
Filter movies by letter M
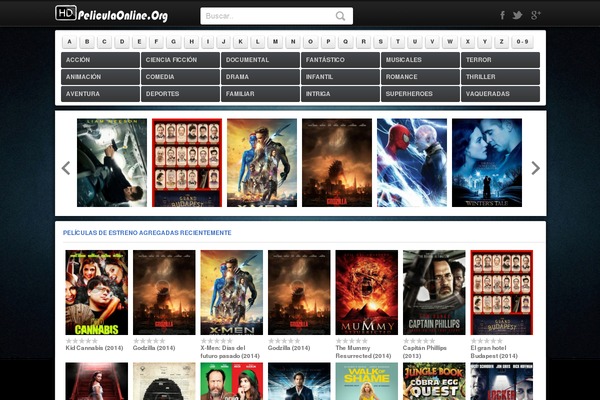[275, 42]
